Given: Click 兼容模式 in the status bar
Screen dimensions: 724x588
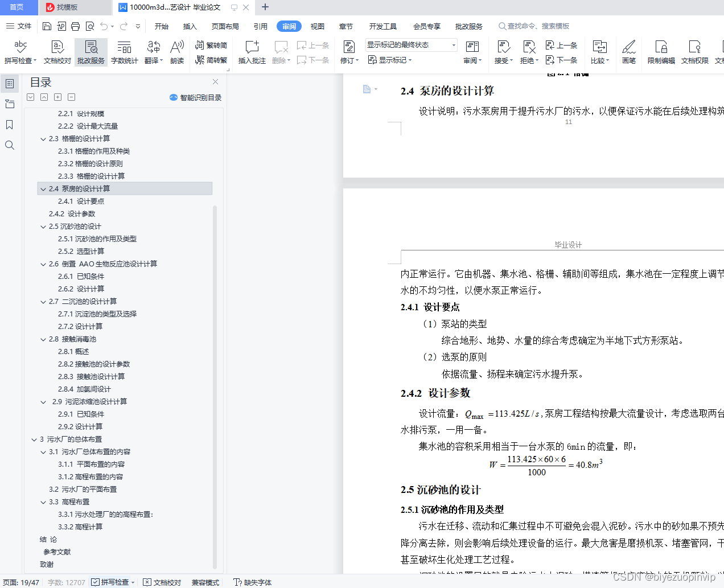Looking at the screenshot, I should pos(205,582).
